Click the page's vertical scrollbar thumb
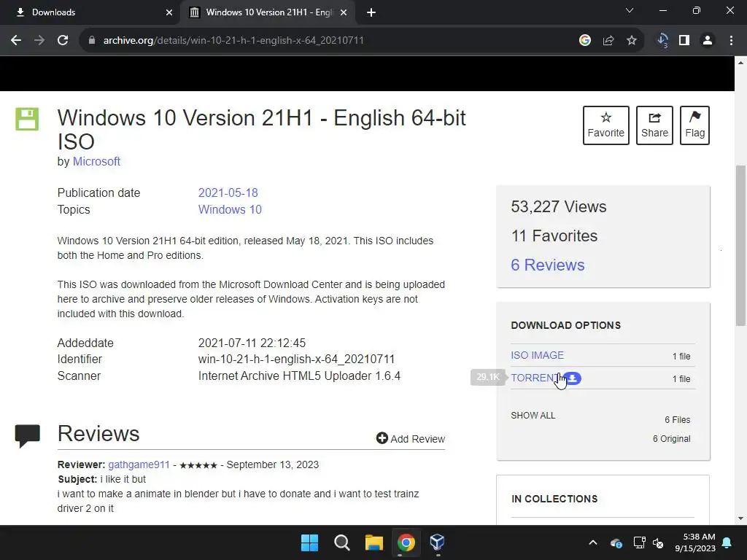747x560 pixels. click(740, 245)
